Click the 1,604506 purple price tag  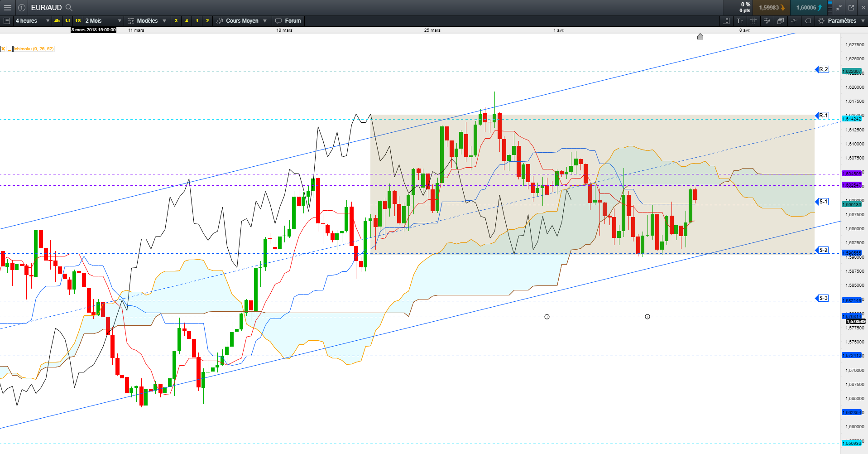pyautogui.click(x=852, y=174)
